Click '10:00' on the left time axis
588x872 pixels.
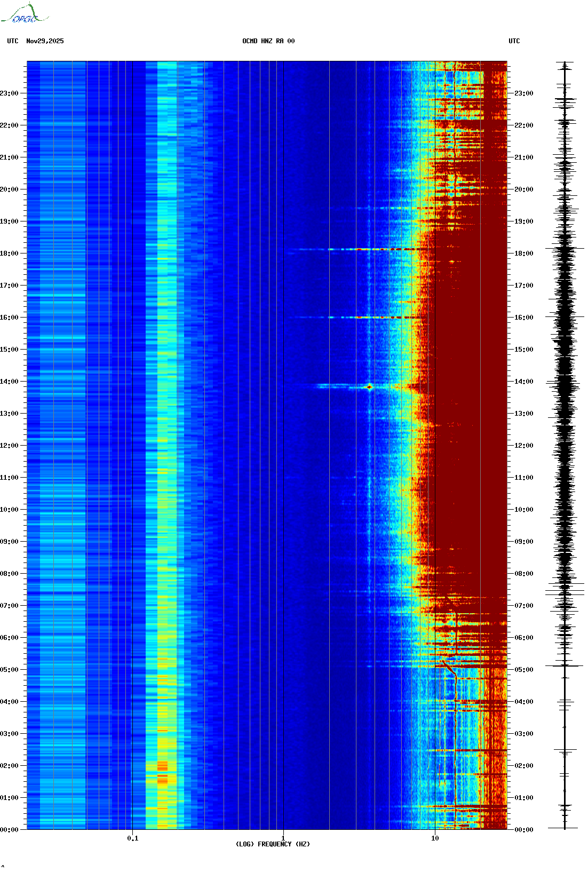[9, 510]
